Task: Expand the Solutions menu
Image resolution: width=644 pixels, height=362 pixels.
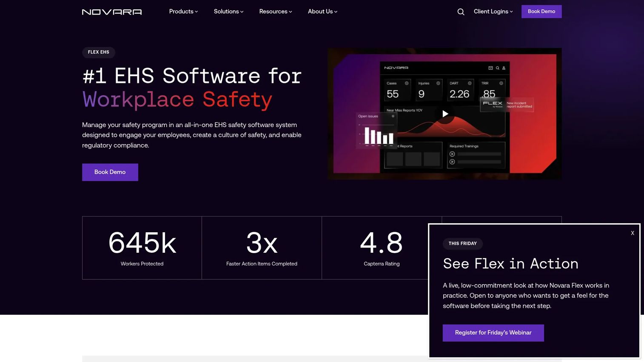Action: (228, 11)
